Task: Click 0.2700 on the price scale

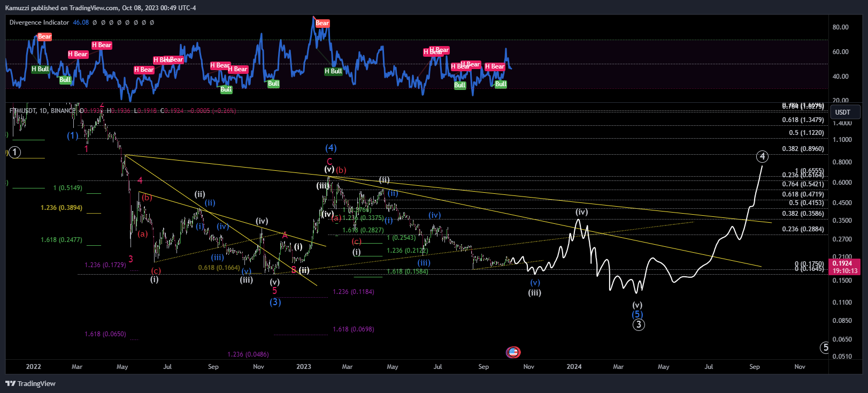Action: pos(842,239)
